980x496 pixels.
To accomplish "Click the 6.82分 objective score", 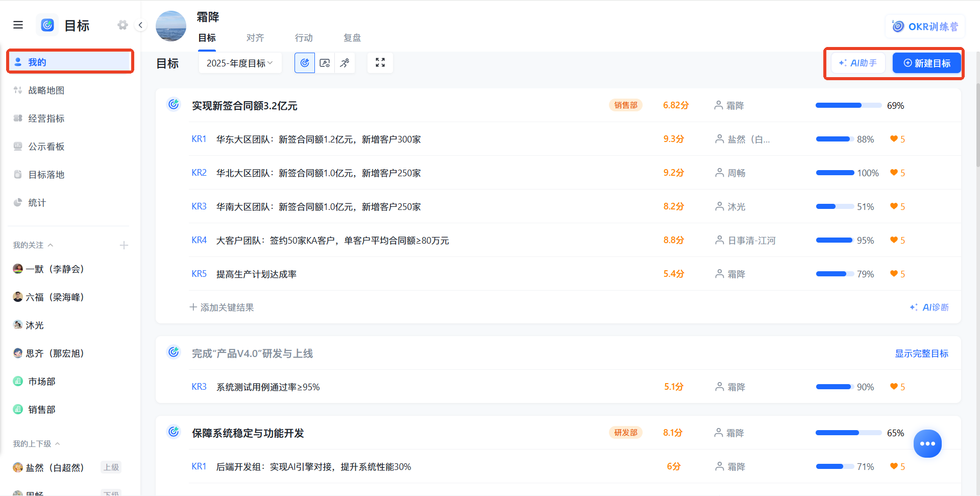I will 676,105.
